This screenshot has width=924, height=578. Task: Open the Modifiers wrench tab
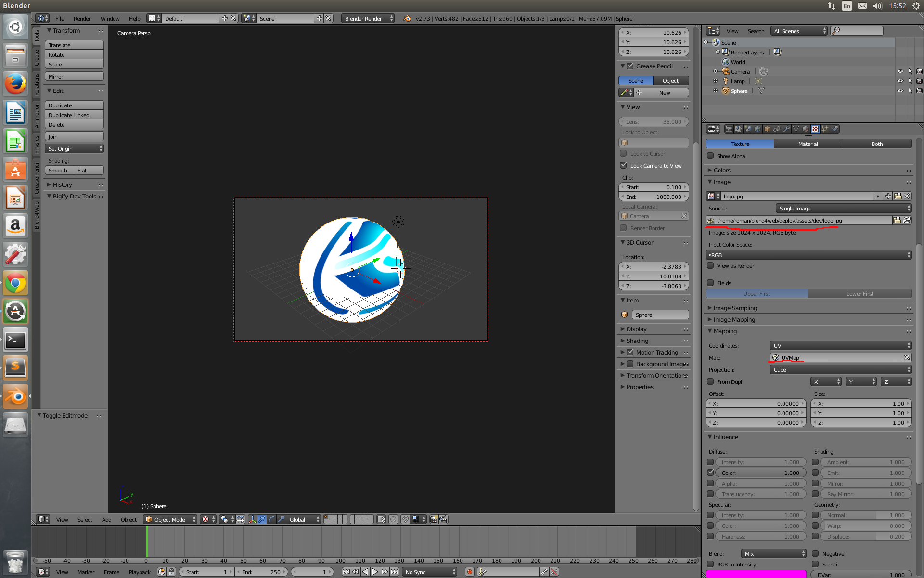tap(786, 129)
